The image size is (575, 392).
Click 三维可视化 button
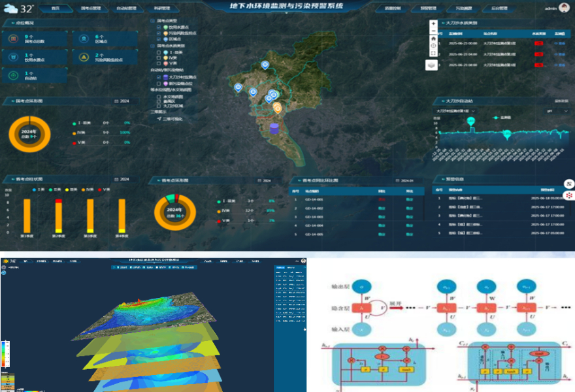(171, 119)
